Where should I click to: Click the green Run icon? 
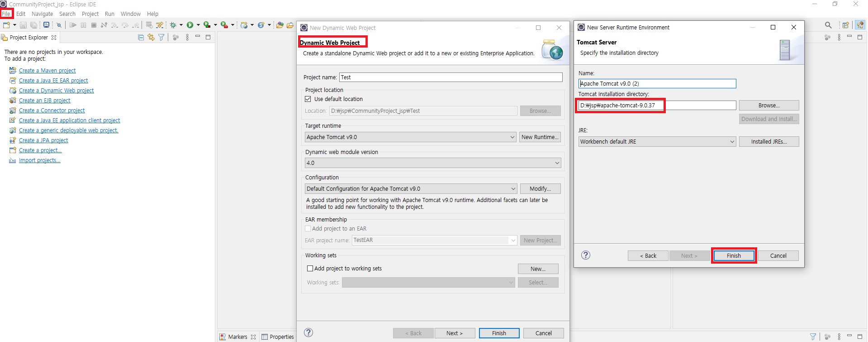(190, 25)
